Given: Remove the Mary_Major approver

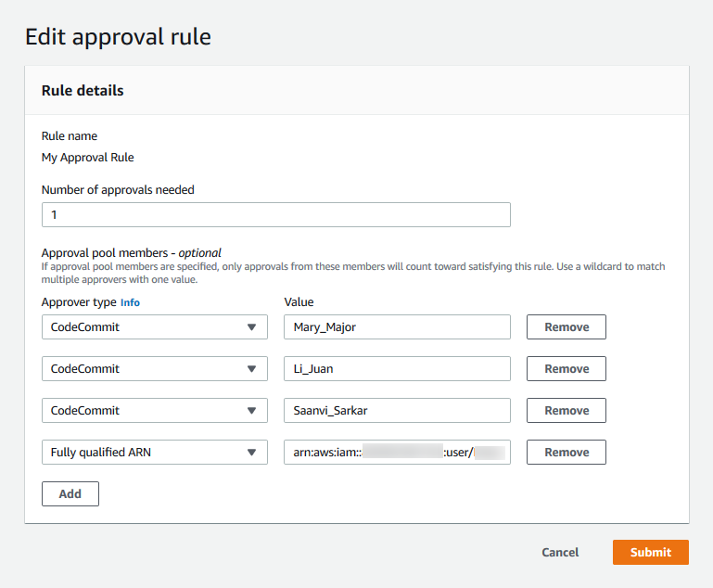Looking at the screenshot, I should [x=566, y=327].
